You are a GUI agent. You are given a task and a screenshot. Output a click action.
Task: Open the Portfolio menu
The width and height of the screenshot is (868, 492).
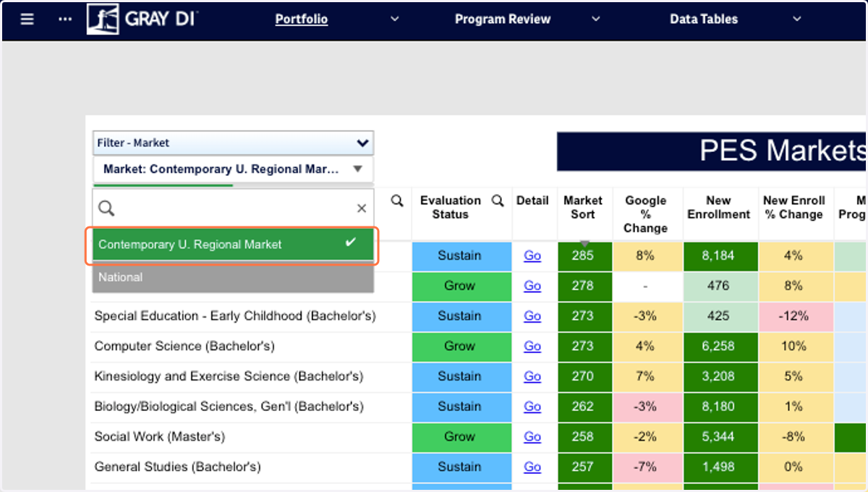302,20
